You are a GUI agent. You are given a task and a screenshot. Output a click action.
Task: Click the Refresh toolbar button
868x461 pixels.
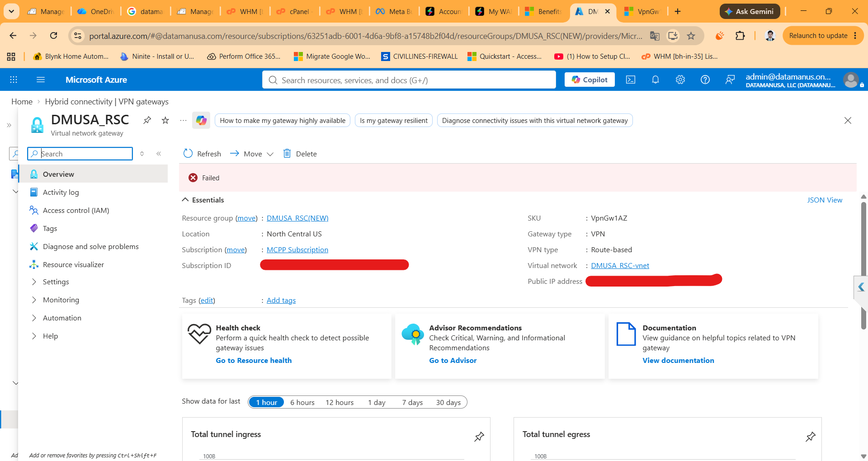(x=202, y=154)
